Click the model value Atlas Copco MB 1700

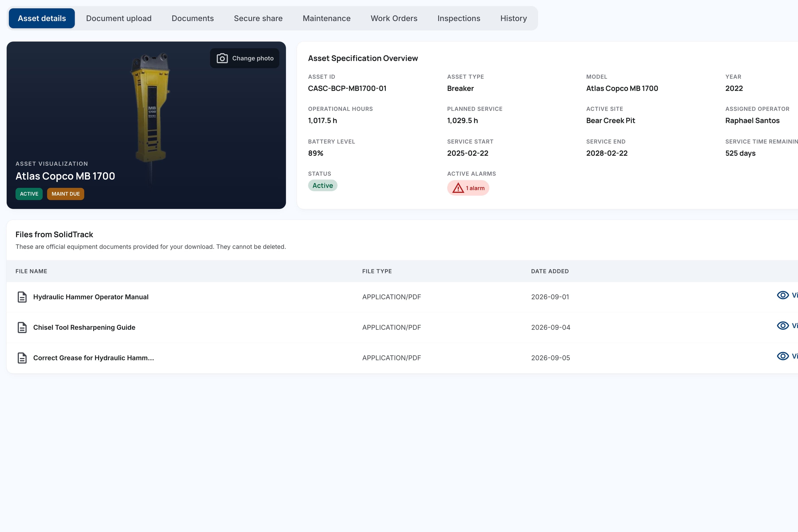point(622,88)
